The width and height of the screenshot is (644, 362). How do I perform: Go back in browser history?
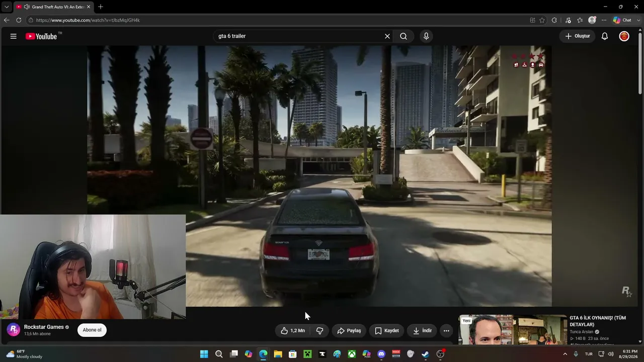[7, 20]
